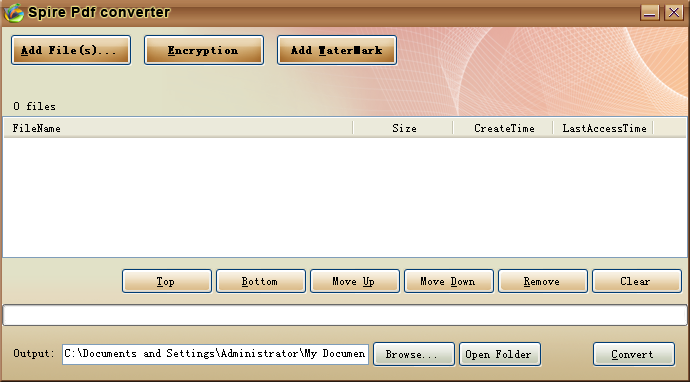Move selected file to Top
Image resolution: width=690 pixels, height=382 pixels.
tap(166, 281)
